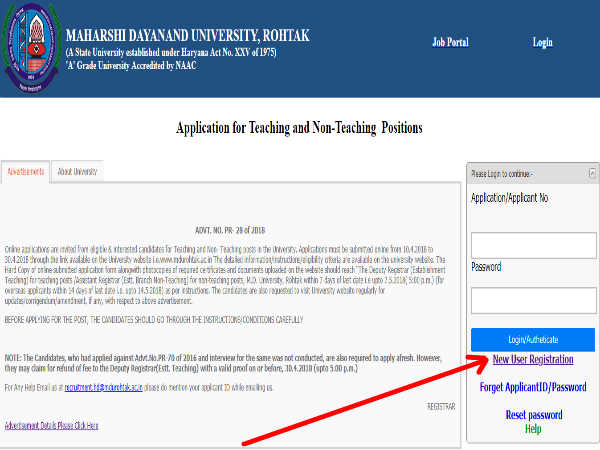Screen dimensions: 600x450
Task: Open the Job Portal menu link
Action: (x=450, y=42)
